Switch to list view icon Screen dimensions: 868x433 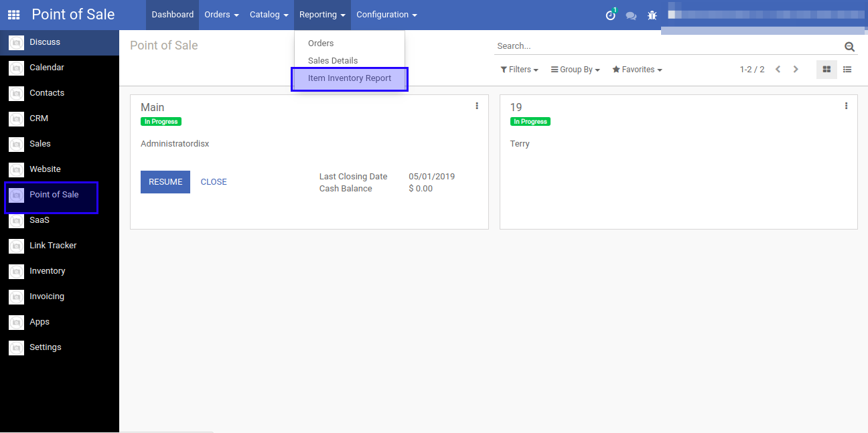coord(847,70)
